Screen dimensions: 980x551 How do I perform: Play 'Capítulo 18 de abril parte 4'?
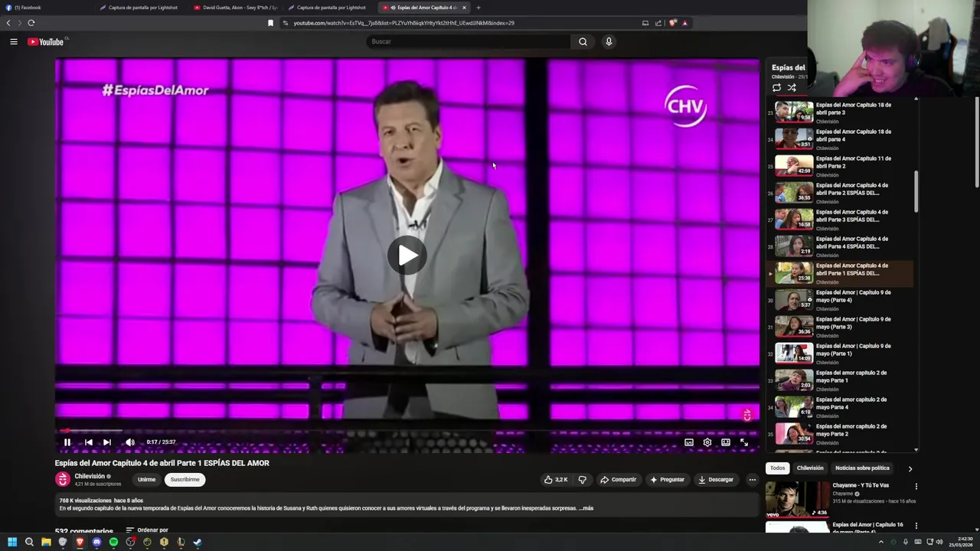840,139
